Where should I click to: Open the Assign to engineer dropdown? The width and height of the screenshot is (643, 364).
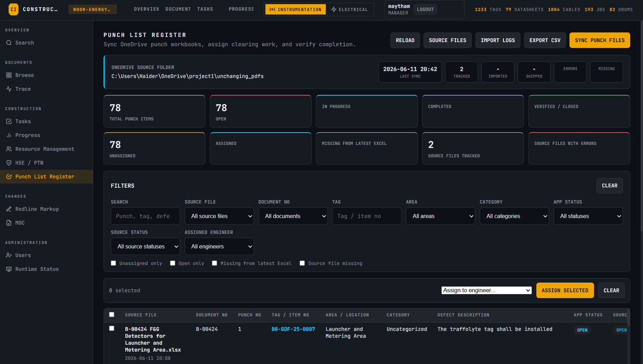(x=487, y=290)
